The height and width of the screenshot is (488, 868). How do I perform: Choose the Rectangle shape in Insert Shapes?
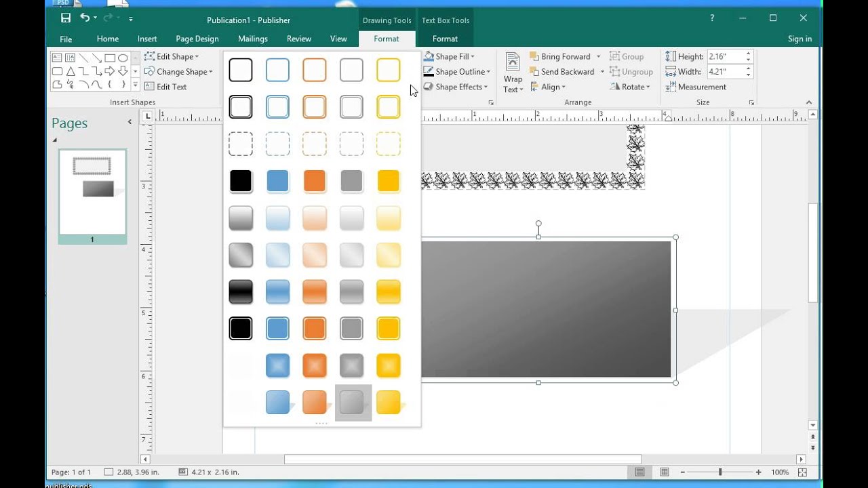tap(110, 58)
